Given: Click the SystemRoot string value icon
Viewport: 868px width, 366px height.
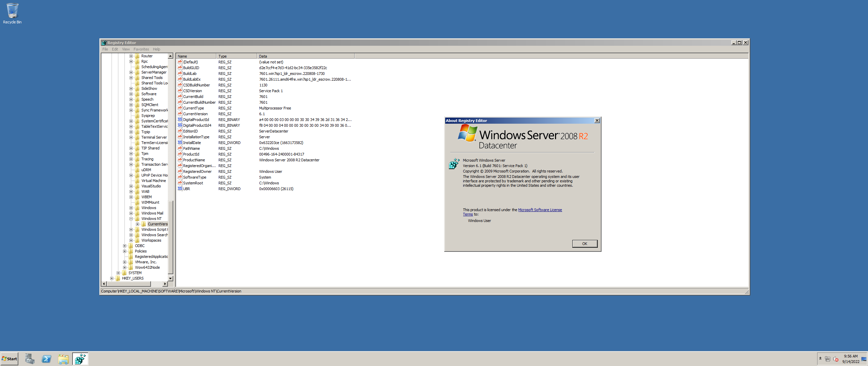Looking at the screenshot, I should 180,183.
